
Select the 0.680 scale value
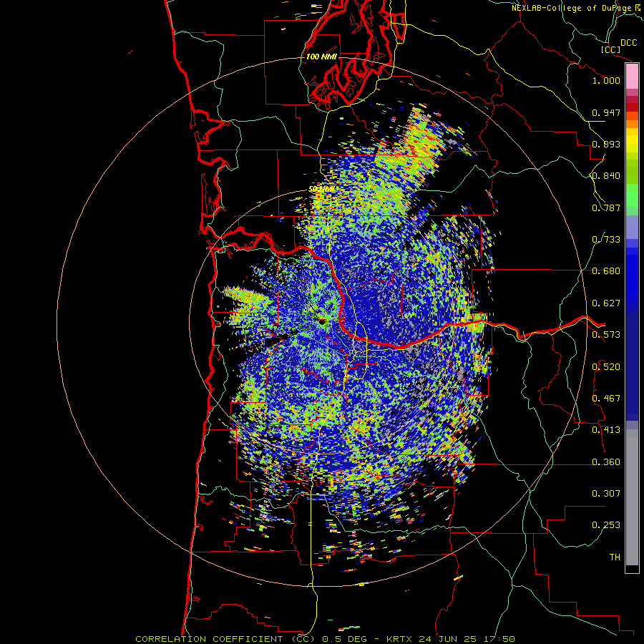(606, 271)
